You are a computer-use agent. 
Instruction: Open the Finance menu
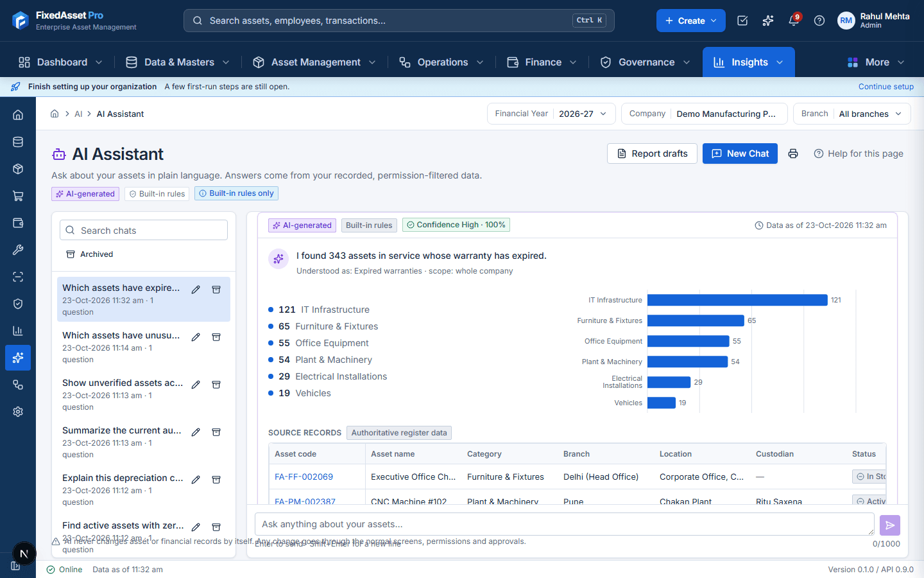pyautogui.click(x=542, y=62)
